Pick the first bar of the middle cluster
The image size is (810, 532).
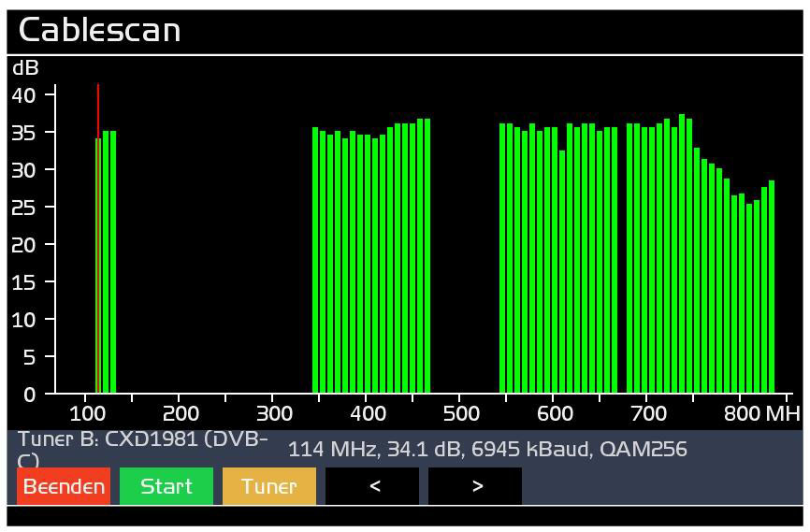(315, 262)
